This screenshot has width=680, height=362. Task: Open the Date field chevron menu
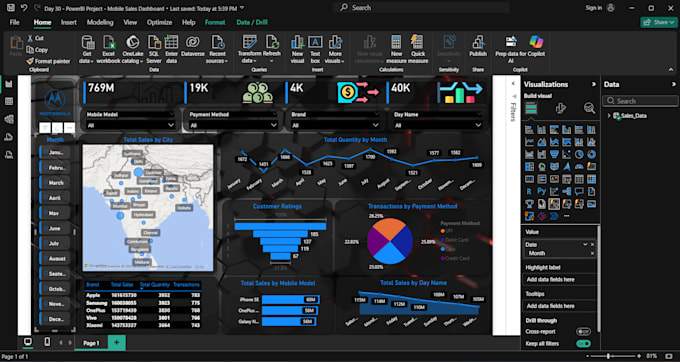[585, 245]
